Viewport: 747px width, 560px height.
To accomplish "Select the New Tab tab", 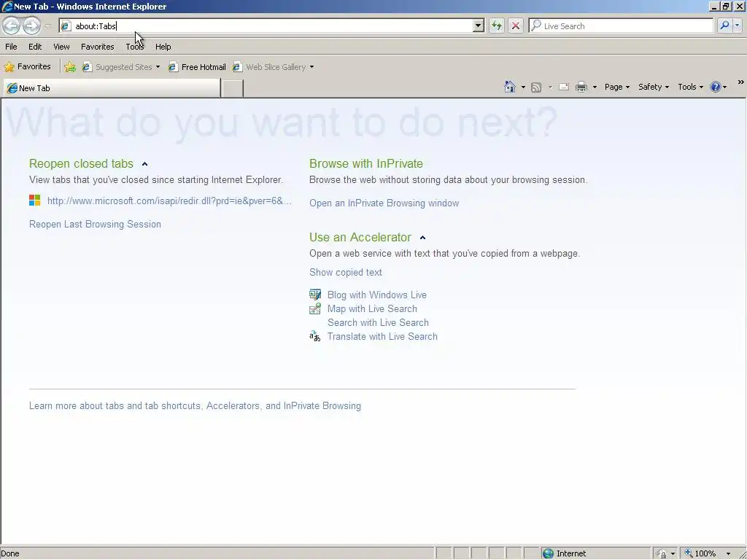I will (x=112, y=88).
